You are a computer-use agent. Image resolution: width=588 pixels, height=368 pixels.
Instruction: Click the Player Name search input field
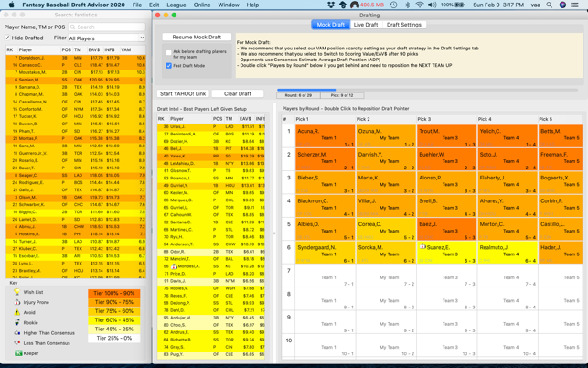click(x=107, y=27)
